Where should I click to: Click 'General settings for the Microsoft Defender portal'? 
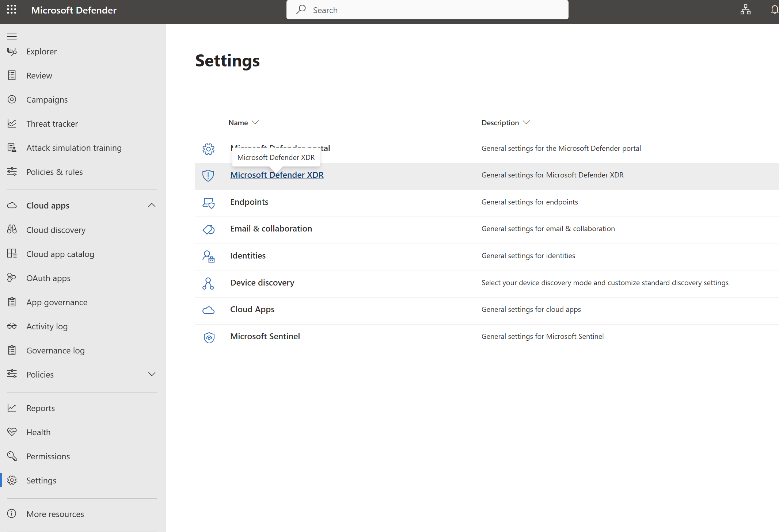click(x=561, y=148)
